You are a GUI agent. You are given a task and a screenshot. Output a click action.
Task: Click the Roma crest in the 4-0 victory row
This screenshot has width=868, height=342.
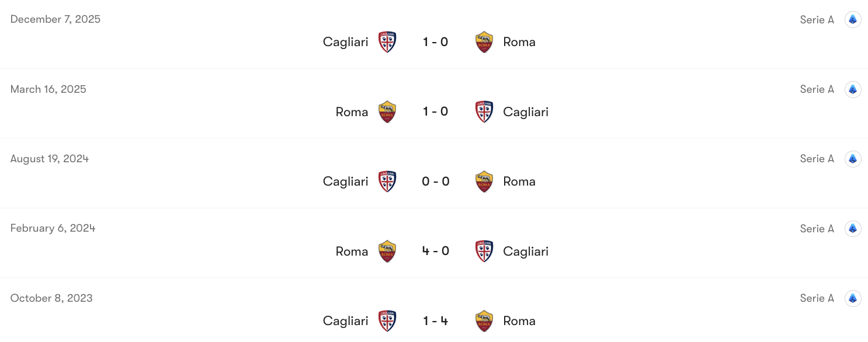point(387,251)
